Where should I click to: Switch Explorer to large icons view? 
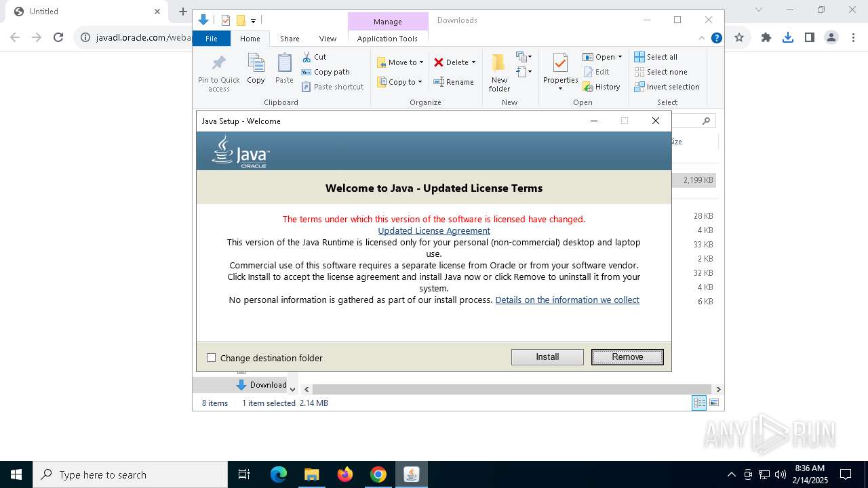point(713,403)
